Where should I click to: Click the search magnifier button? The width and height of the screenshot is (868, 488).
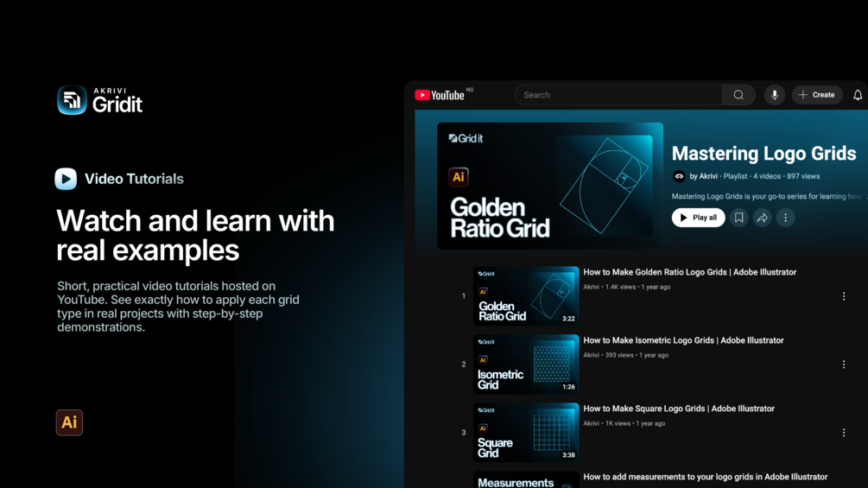click(x=738, y=95)
